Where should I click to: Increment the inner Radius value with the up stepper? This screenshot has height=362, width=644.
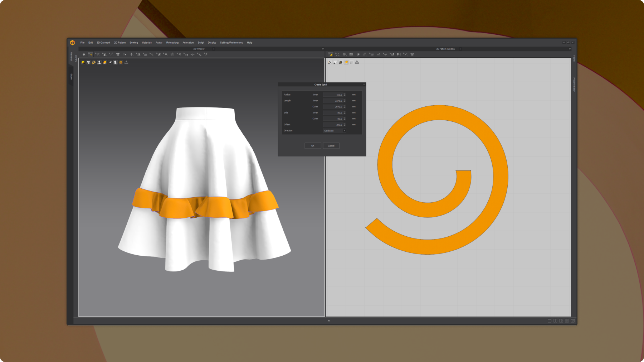344,94
